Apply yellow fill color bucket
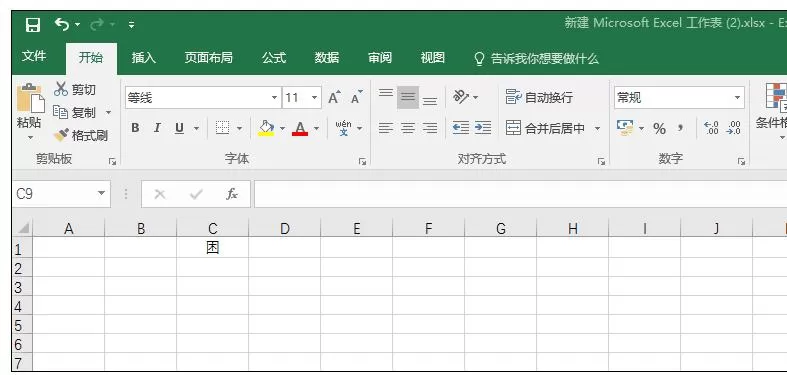The height and width of the screenshot is (375, 787). (266, 128)
